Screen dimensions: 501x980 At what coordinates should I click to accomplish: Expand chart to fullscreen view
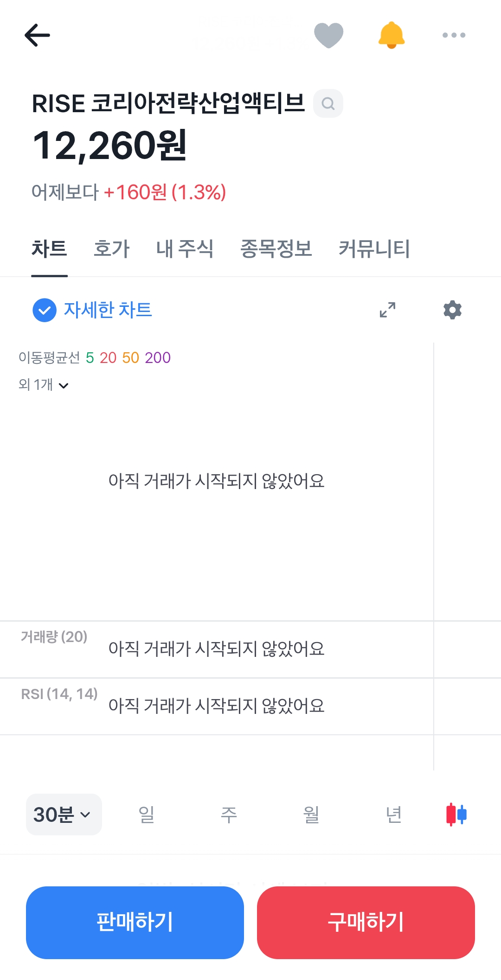tap(387, 310)
